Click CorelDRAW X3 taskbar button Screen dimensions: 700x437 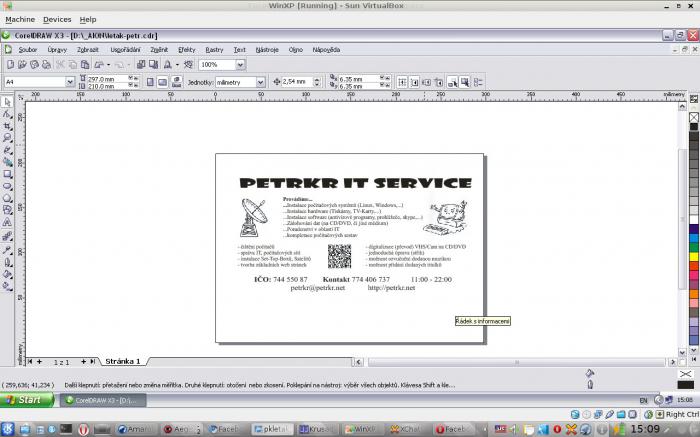[103, 400]
